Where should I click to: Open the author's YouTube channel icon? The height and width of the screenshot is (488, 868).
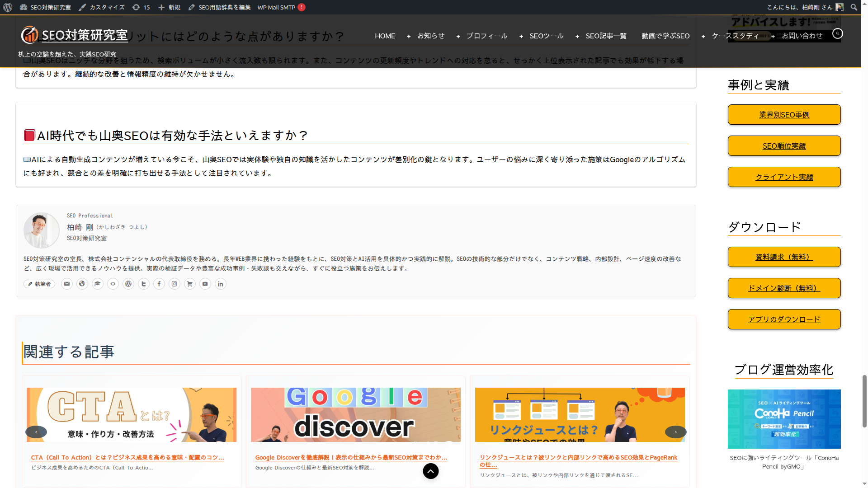click(x=205, y=284)
